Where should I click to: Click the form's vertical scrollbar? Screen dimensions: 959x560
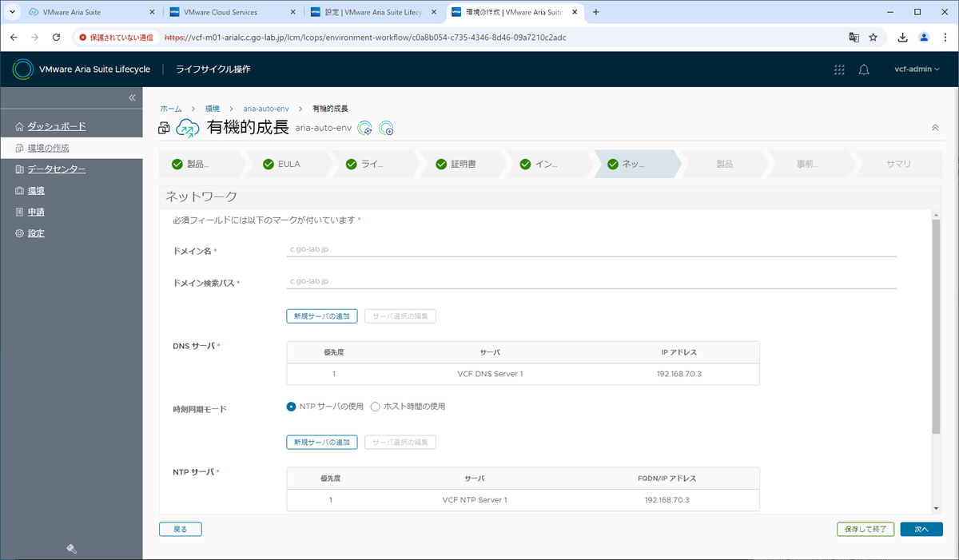coord(937,327)
